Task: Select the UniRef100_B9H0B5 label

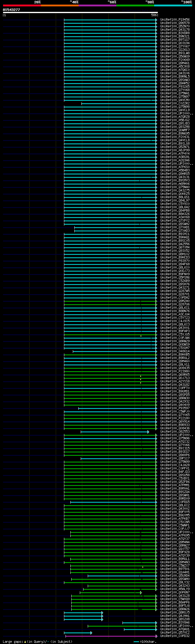Action: point(175,354)
